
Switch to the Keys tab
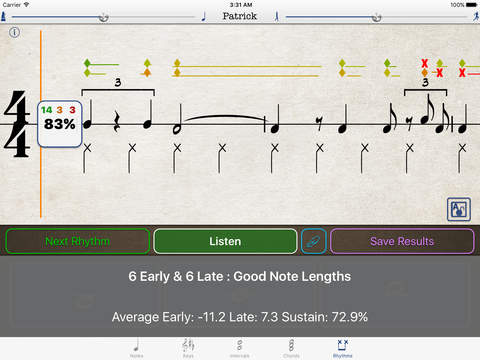[188, 348]
